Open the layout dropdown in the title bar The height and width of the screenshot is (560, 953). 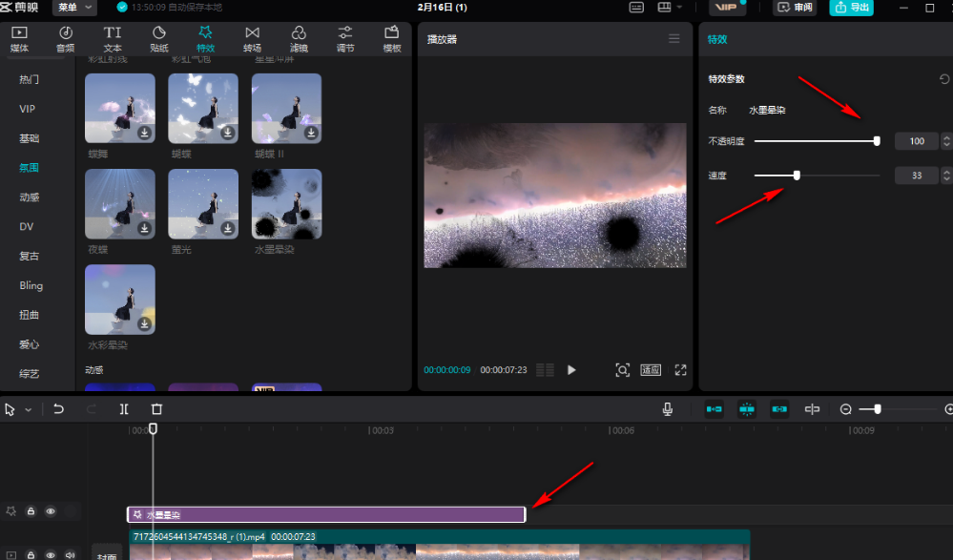pos(670,8)
